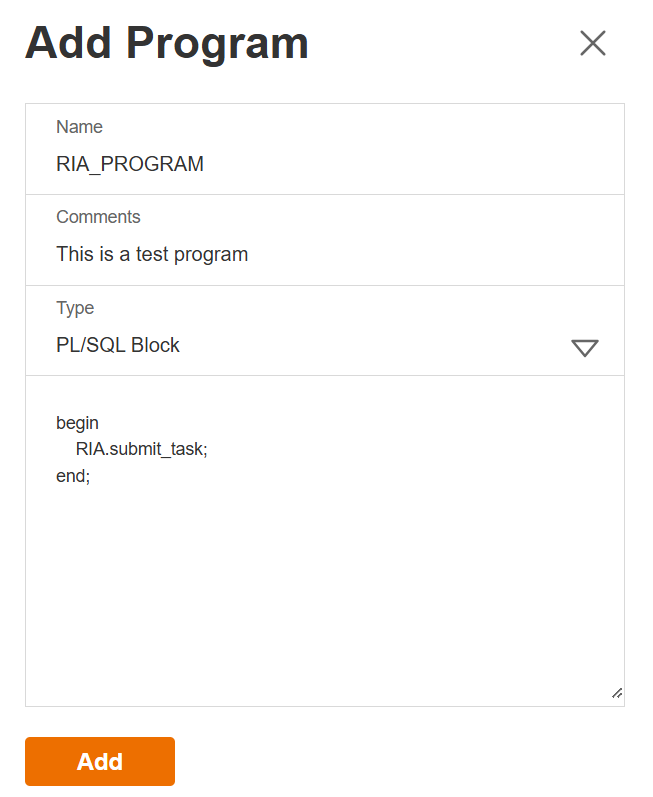Expand the Type dropdown arrow
Image resolution: width=653 pixels, height=797 pixels.
coord(584,347)
